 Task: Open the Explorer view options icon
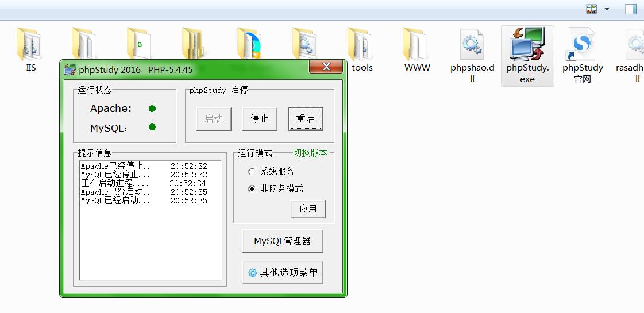(x=591, y=9)
